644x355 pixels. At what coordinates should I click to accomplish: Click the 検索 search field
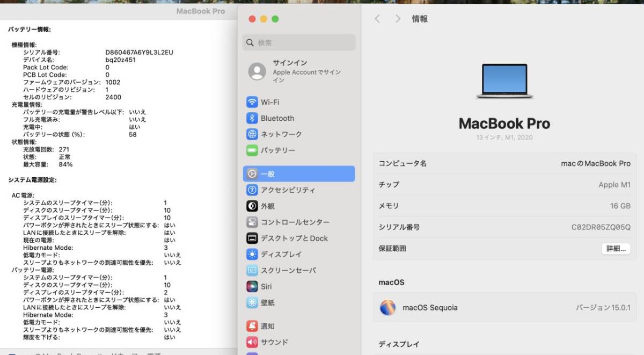point(299,42)
